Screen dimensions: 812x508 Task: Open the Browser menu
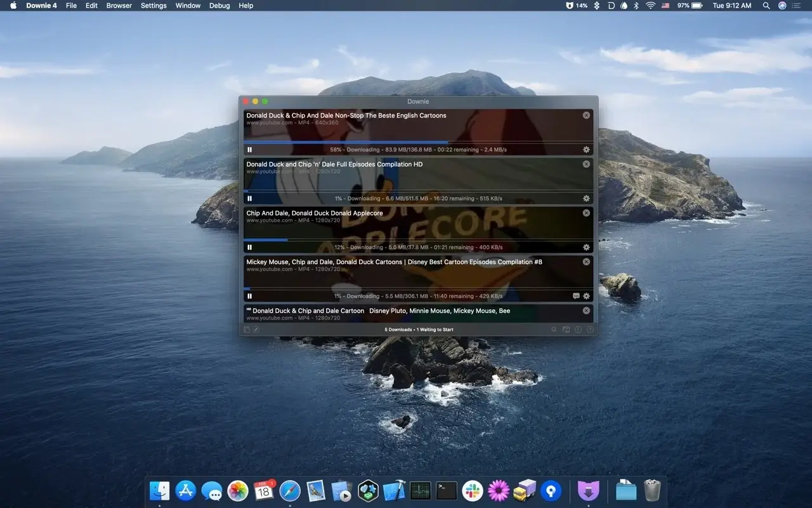119,6
